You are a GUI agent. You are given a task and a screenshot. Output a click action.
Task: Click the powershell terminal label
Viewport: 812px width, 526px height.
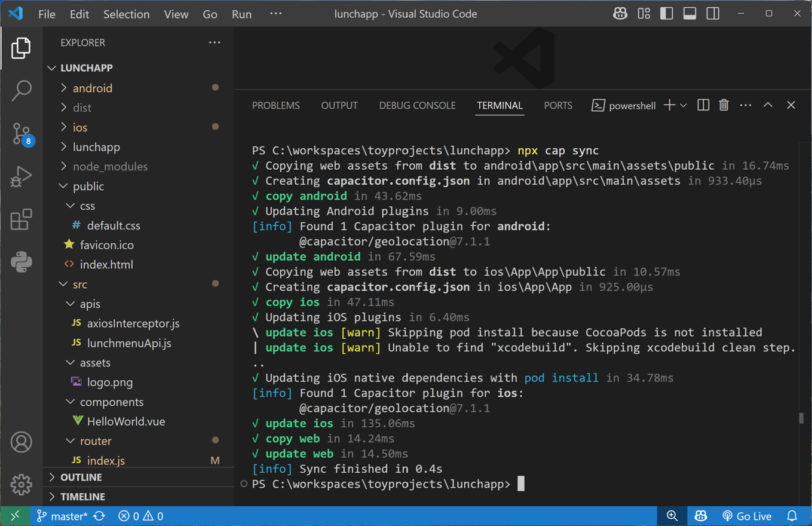[x=623, y=105]
